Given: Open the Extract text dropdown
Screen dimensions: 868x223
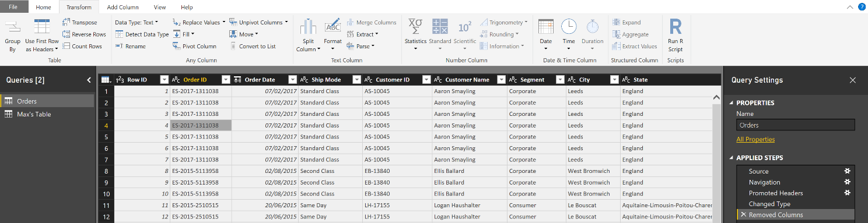Looking at the screenshot, I should click(362, 34).
